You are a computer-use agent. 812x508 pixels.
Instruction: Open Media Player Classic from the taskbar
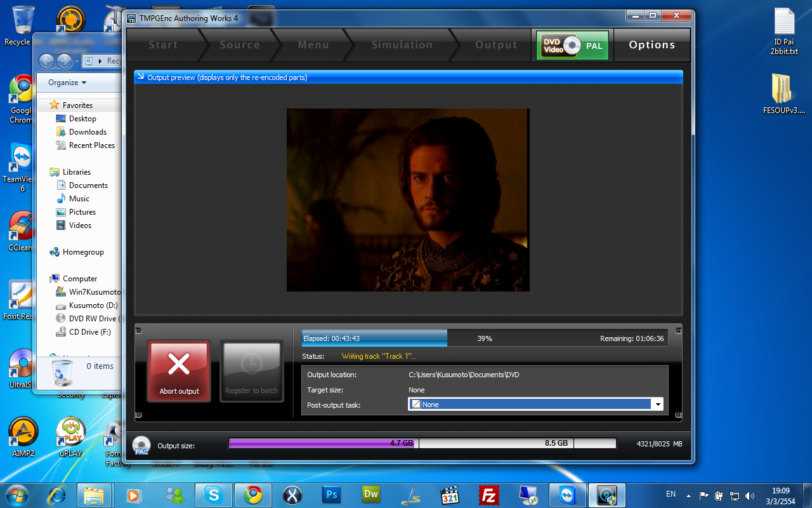[x=449, y=495]
